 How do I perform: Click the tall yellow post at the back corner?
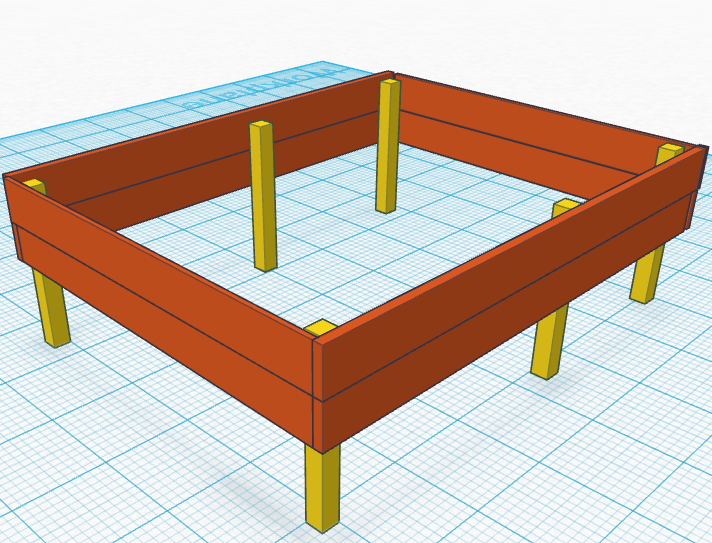coord(388,150)
